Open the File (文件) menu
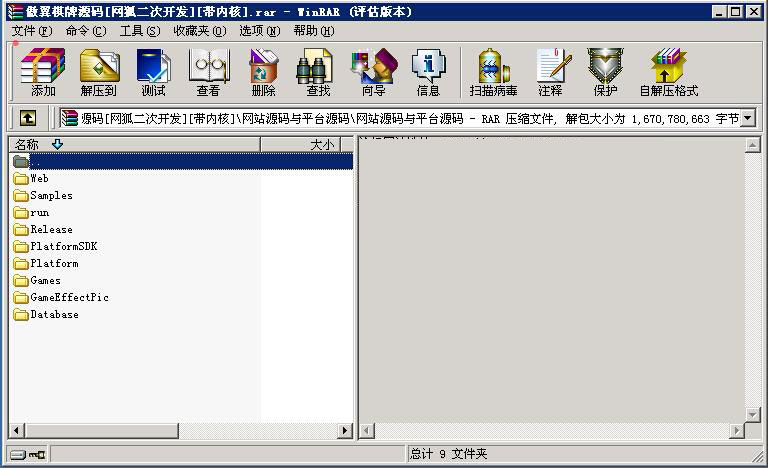Image resolution: width=768 pixels, height=468 pixels. tap(31, 31)
